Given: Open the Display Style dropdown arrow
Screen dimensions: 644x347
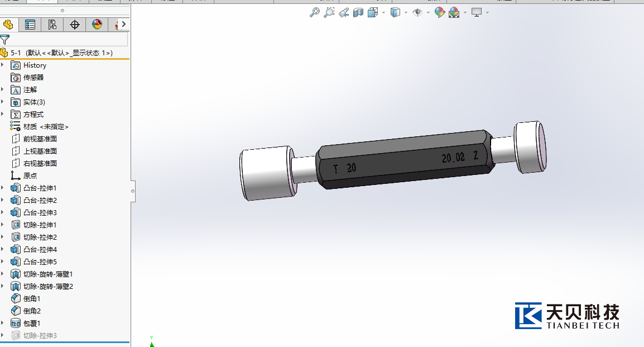Looking at the screenshot, I should [x=406, y=12].
